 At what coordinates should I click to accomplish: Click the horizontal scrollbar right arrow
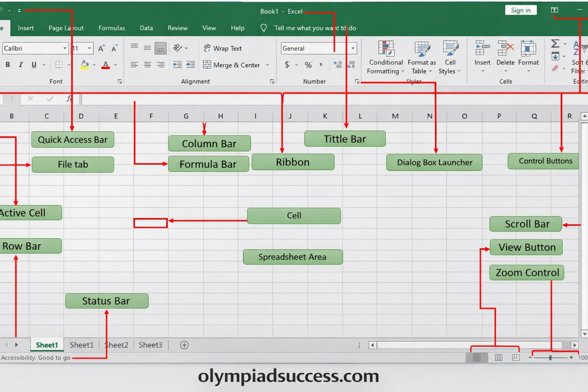click(x=575, y=345)
